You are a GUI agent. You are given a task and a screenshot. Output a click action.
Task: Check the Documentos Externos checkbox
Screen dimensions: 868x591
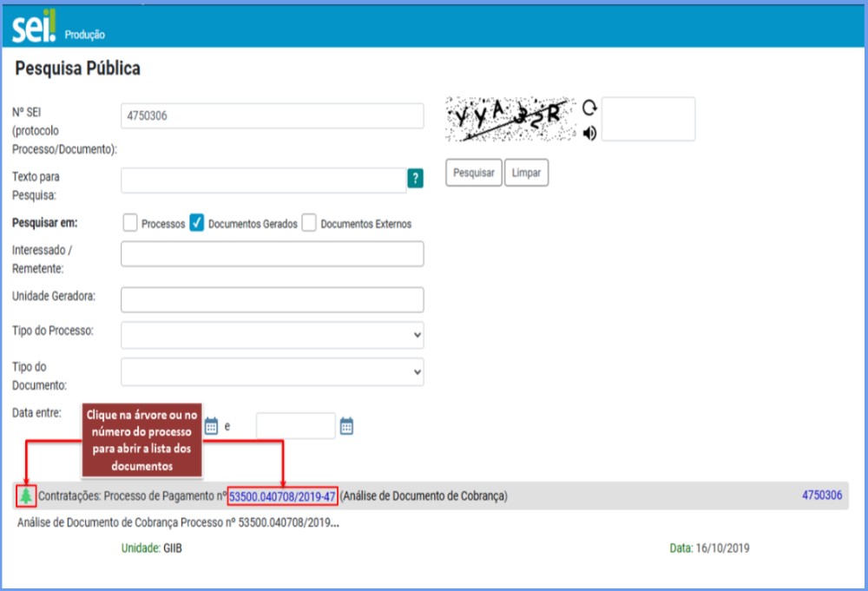click(309, 223)
